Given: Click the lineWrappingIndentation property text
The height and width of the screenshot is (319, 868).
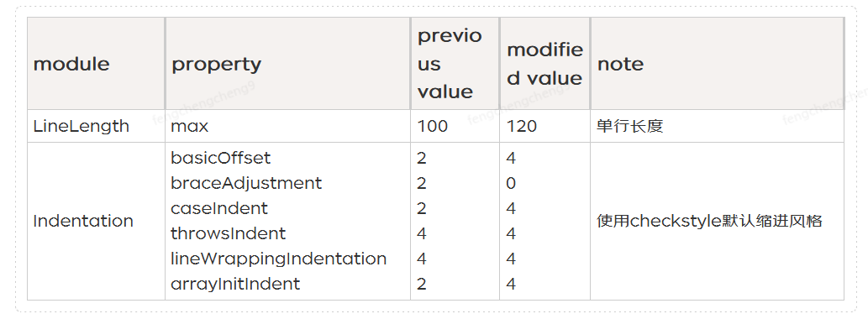Looking at the screenshot, I should coord(278,259).
